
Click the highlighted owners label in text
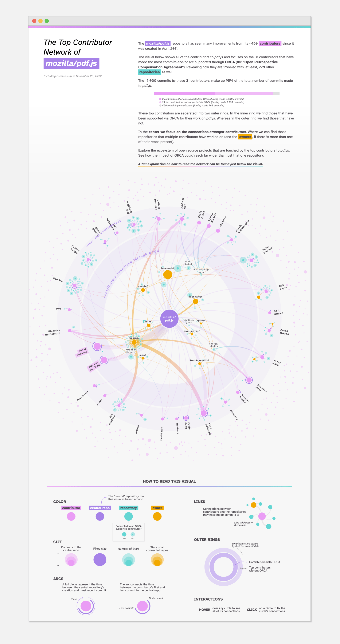[x=245, y=137]
